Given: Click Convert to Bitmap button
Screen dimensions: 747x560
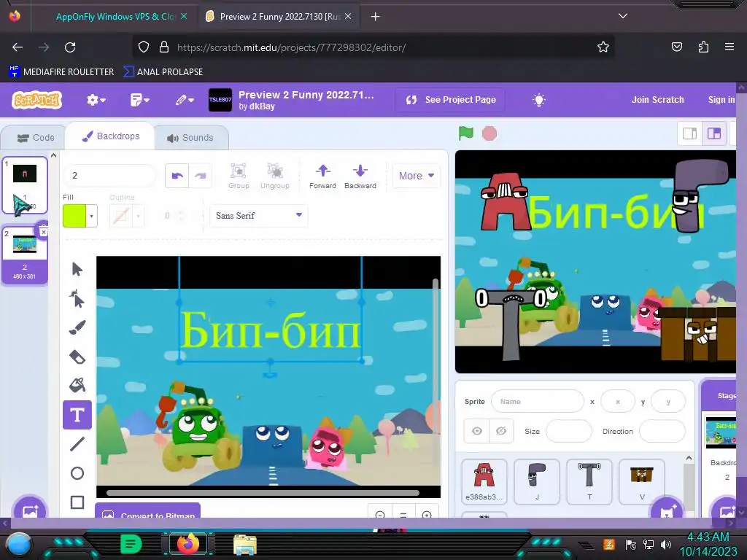Looking at the screenshot, I should [147, 511].
